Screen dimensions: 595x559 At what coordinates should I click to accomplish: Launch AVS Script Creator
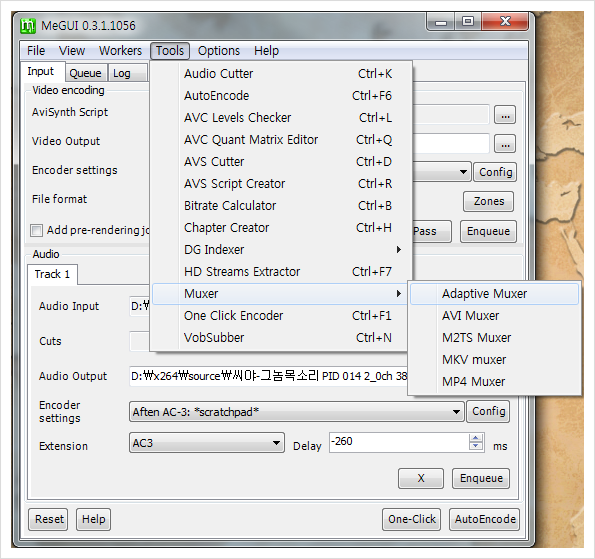pyautogui.click(x=282, y=184)
